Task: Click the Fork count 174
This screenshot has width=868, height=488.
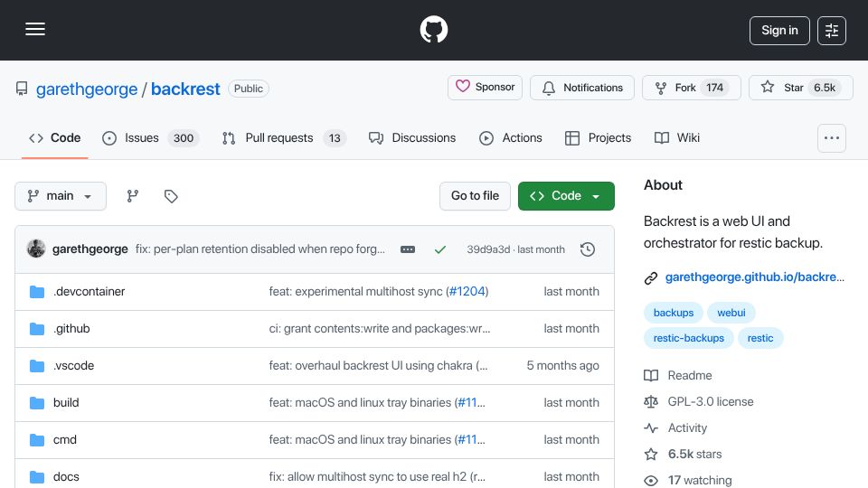Action: pyautogui.click(x=714, y=88)
